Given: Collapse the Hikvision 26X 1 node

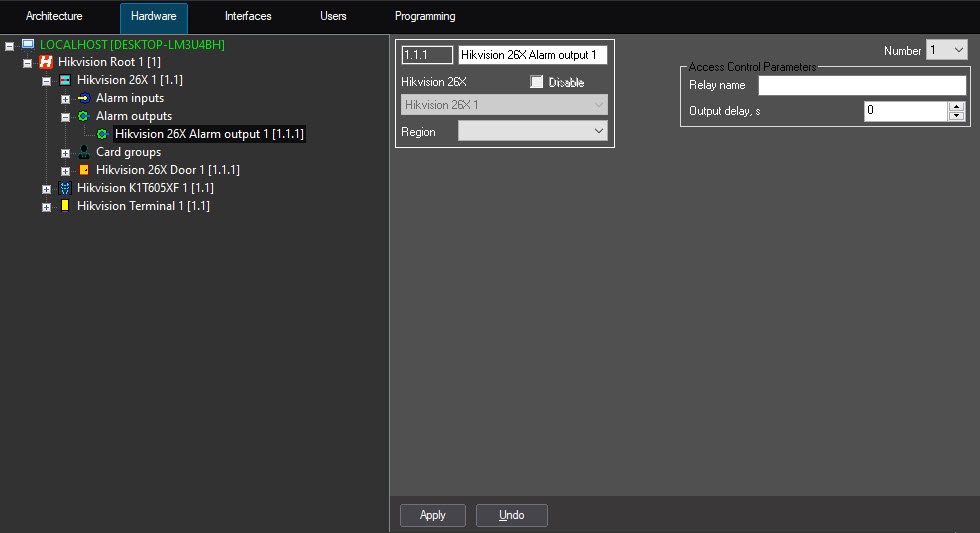Looking at the screenshot, I should (46, 81).
